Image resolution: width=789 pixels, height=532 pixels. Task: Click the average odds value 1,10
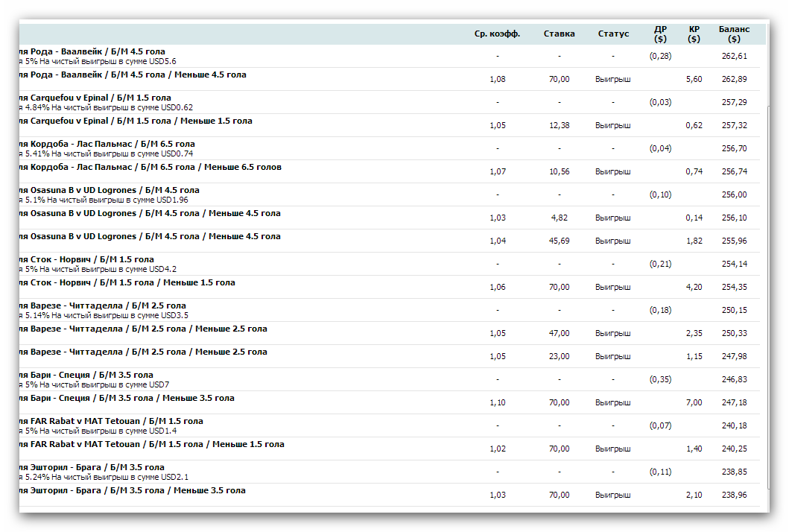pos(497,402)
